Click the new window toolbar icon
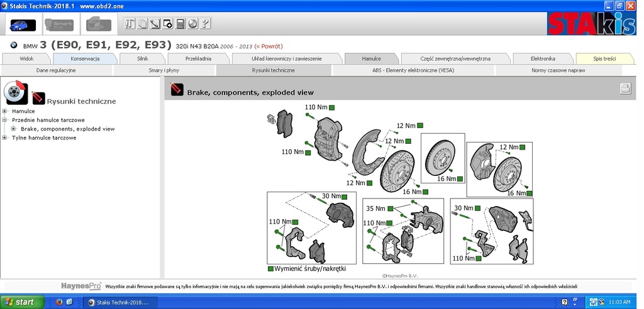This screenshot has width=644, height=309. click(167, 24)
